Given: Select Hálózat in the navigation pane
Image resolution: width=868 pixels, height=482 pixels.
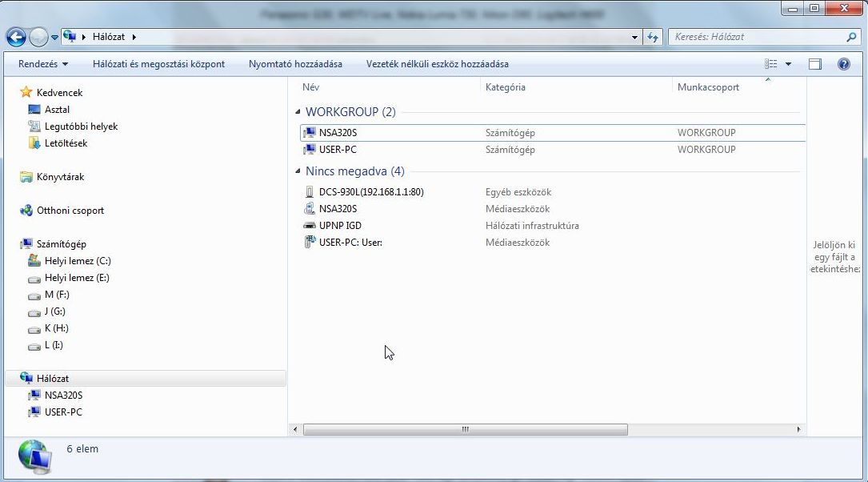Looking at the screenshot, I should tap(146, 379).
